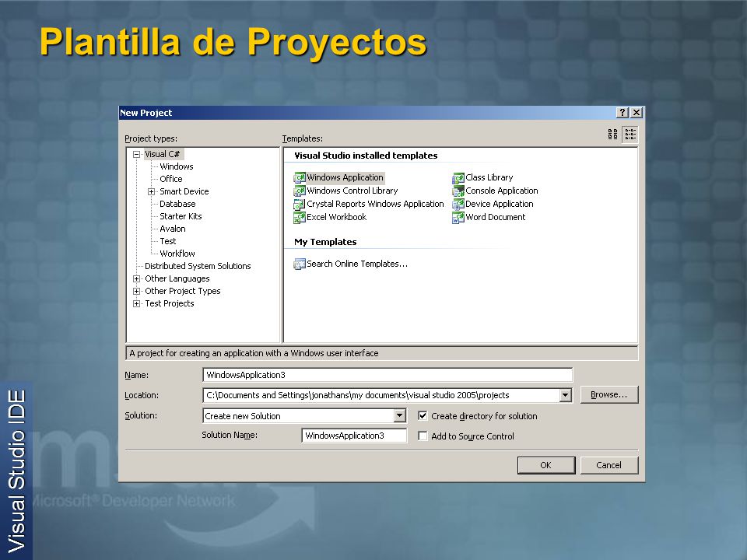
Task: Toggle Create directory for solution checkbox
Action: click(x=423, y=415)
